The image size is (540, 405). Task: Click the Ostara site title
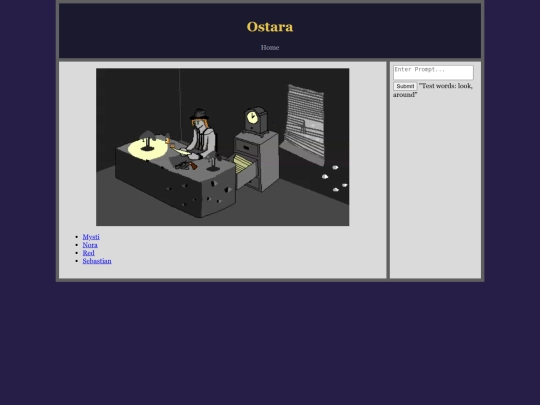point(270,27)
